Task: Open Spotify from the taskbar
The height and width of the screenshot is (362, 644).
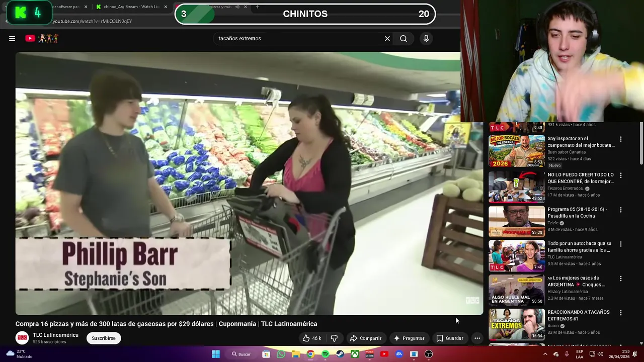Action: coord(326,354)
